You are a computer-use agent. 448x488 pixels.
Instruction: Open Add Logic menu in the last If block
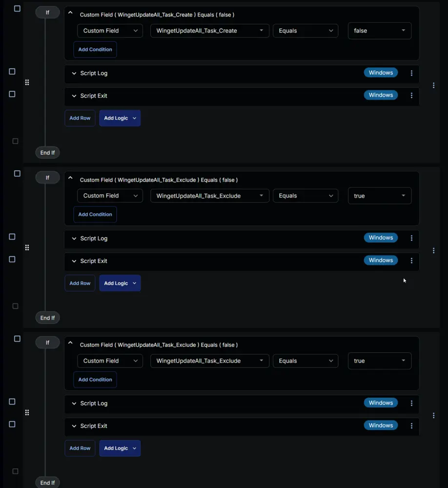(x=120, y=448)
